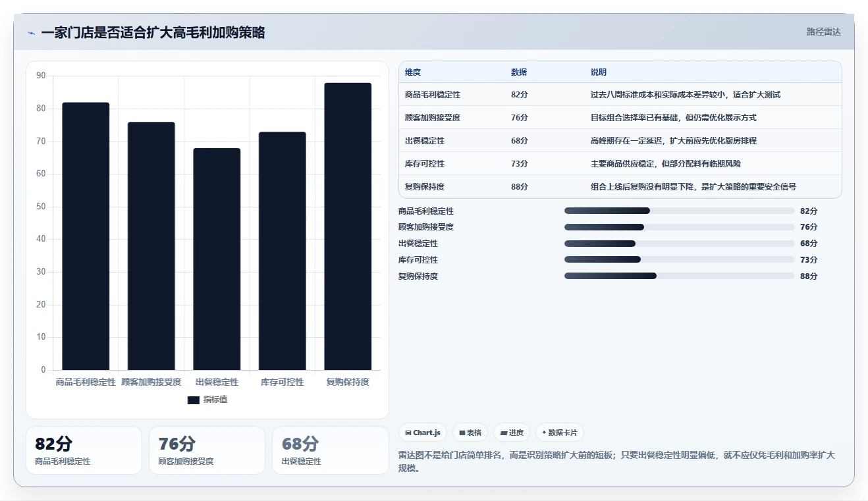Open the 82分 商品毛利稳定性 data card
The height and width of the screenshot is (501, 868).
(84, 450)
